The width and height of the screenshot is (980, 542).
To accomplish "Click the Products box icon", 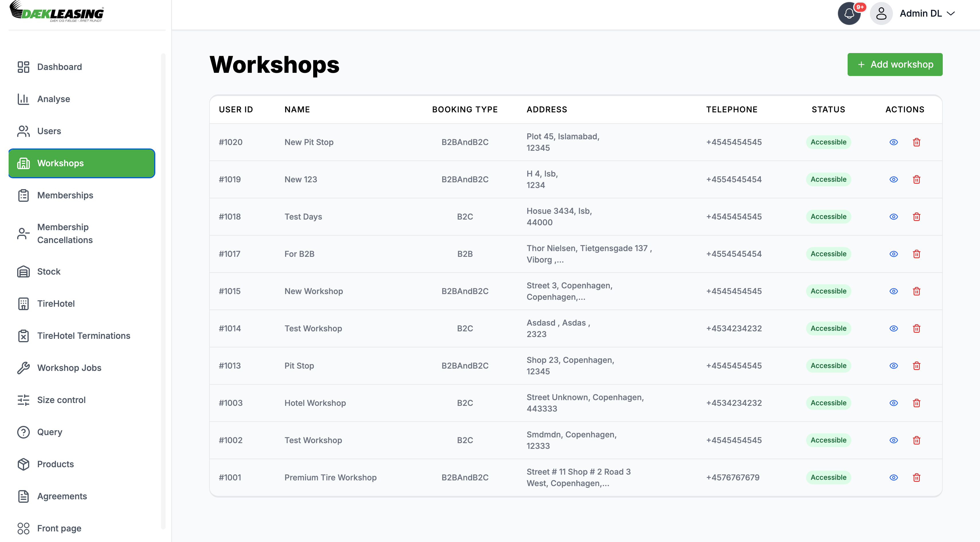I will tap(23, 464).
